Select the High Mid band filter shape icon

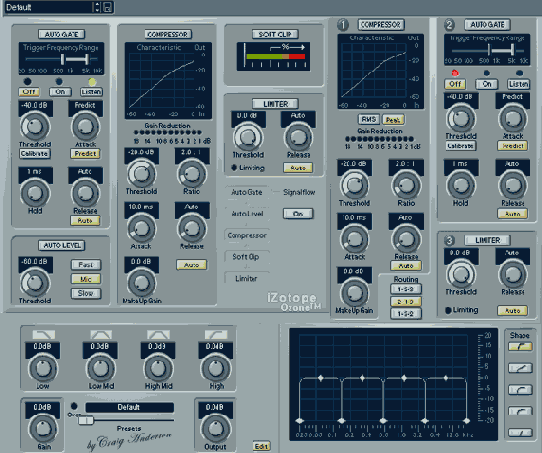click(158, 334)
